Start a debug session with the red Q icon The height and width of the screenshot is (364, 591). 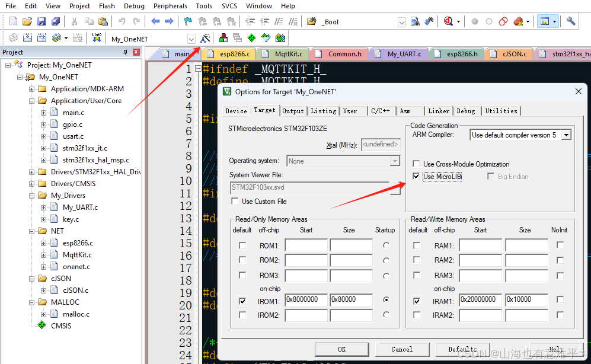pos(449,21)
